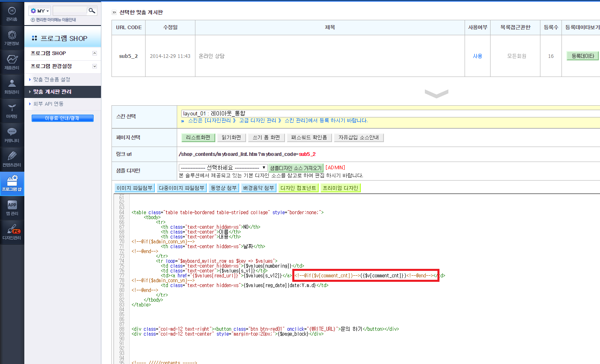Expand the 프로그램 환경설정 section
Image resolution: width=600 pixels, height=364 pixels.
(x=94, y=66)
